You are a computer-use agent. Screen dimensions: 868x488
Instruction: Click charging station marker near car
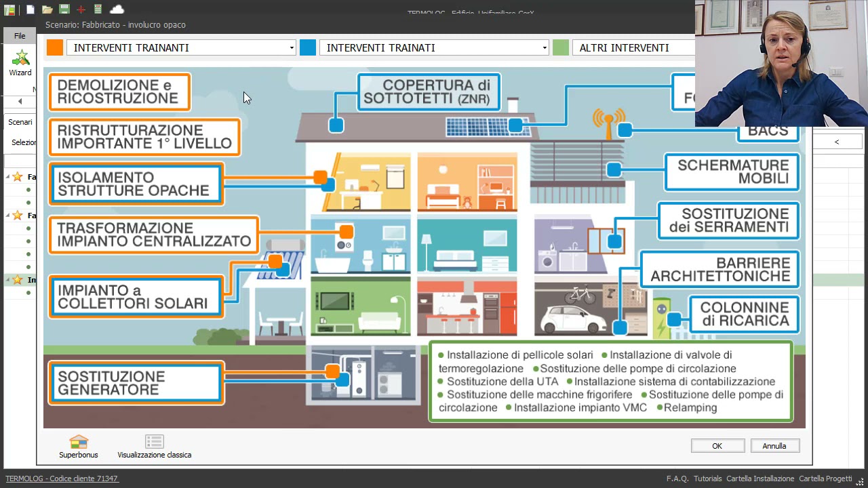pyautogui.click(x=673, y=319)
